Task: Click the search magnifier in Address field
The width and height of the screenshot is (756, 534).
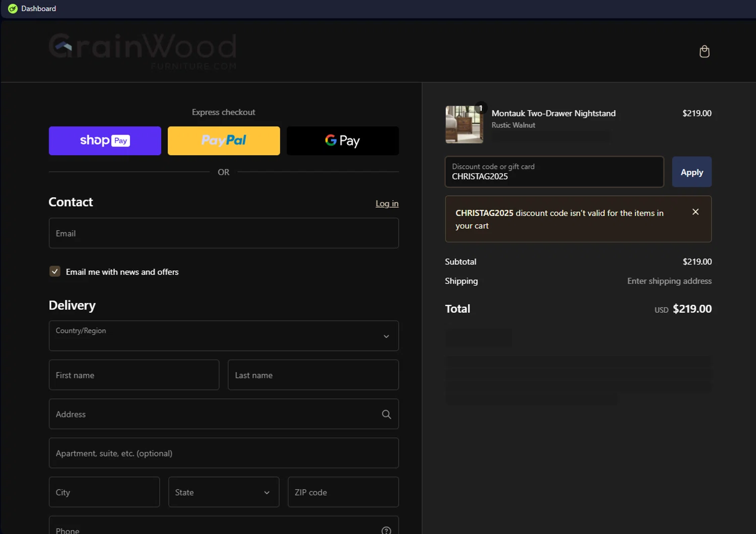Action: [x=387, y=414]
